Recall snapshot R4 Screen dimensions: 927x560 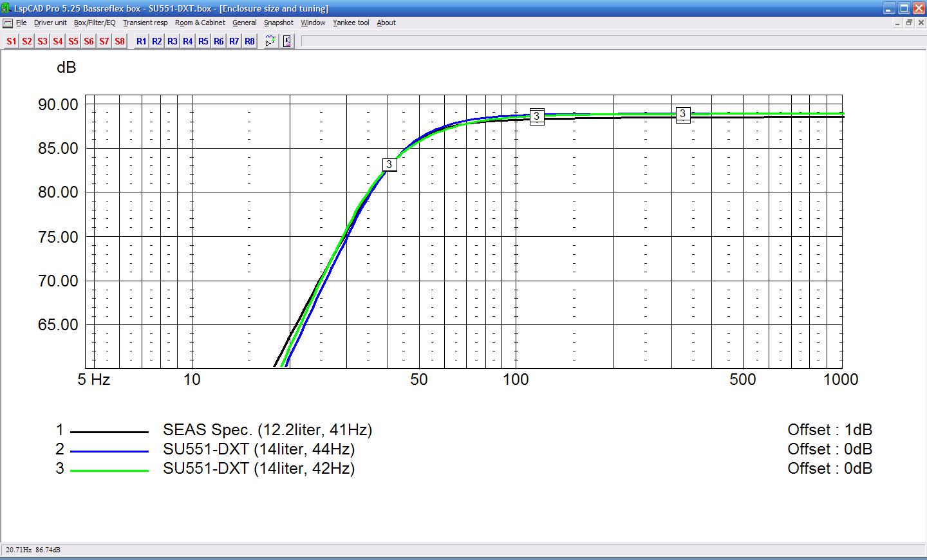coord(188,41)
